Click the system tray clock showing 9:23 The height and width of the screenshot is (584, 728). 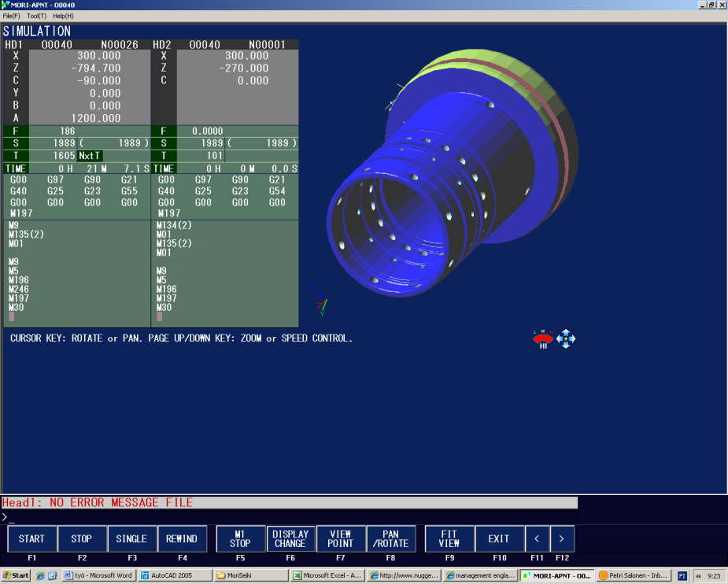pyautogui.click(x=714, y=576)
